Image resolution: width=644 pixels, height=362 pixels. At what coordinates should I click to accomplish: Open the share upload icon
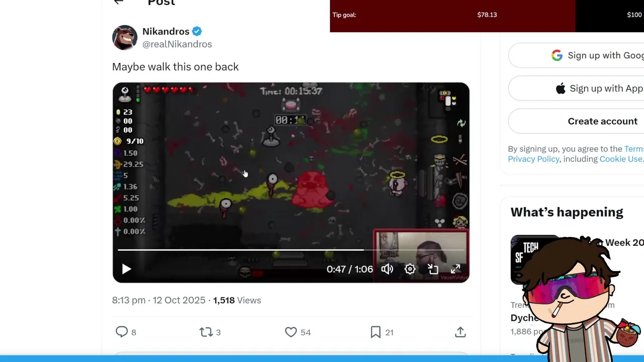click(460, 332)
